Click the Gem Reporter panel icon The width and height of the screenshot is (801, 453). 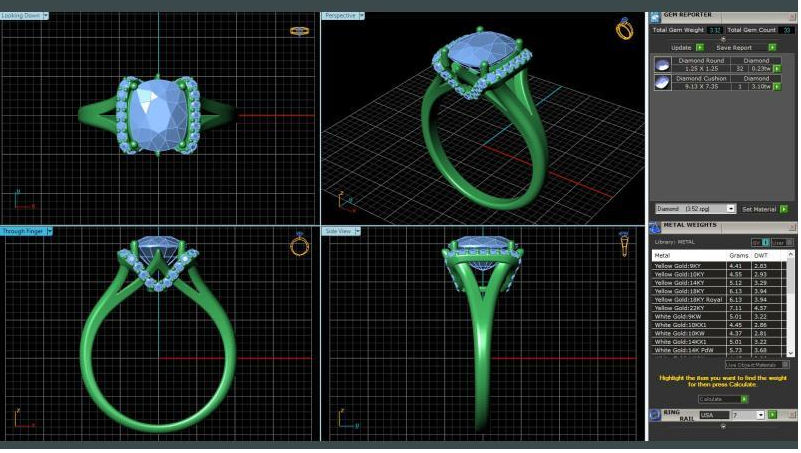pyautogui.click(x=656, y=16)
